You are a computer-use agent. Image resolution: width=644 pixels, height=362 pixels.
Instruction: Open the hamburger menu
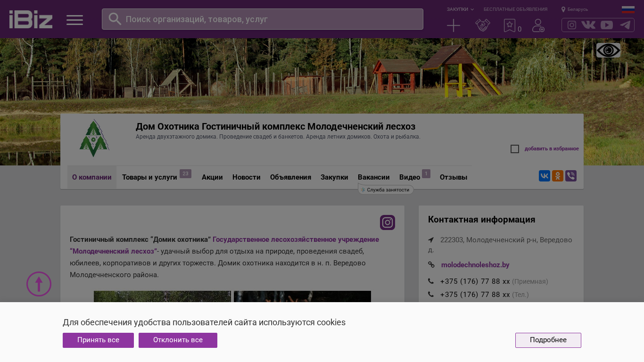[74, 20]
